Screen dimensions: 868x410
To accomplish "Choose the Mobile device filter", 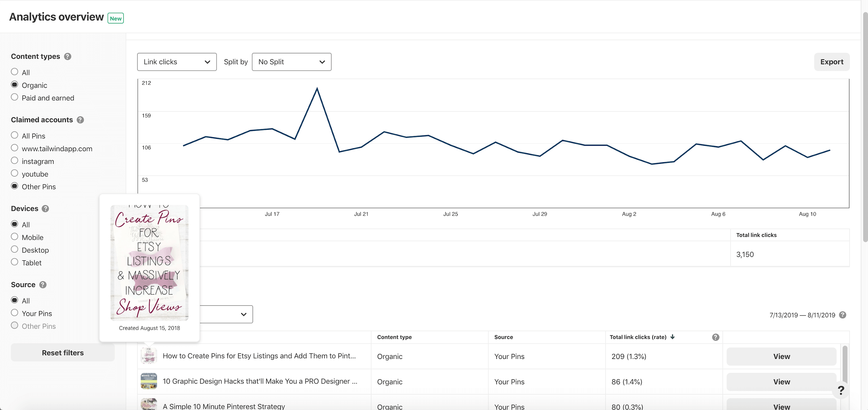I will tap(15, 237).
